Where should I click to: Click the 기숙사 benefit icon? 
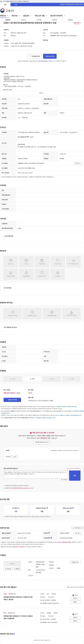point(26,262)
